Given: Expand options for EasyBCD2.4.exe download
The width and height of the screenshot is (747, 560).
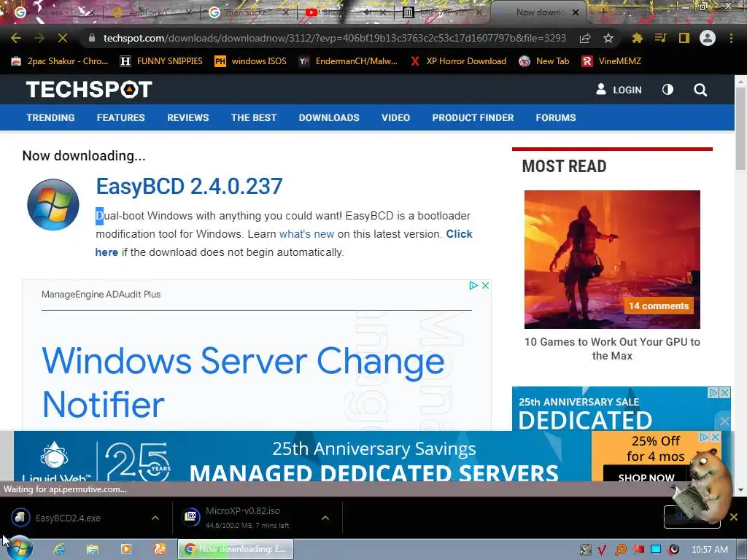Looking at the screenshot, I should (155, 518).
